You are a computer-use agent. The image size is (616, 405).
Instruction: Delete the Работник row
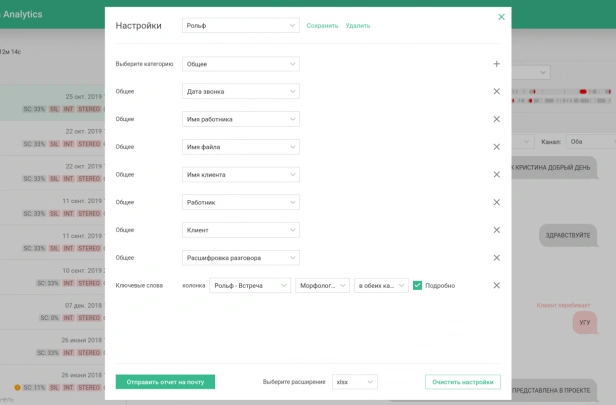click(x=497, y=202)
